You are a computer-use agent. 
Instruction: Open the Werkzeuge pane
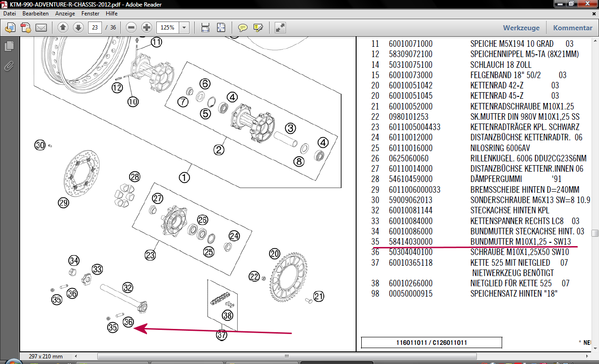tap(521, 28)
